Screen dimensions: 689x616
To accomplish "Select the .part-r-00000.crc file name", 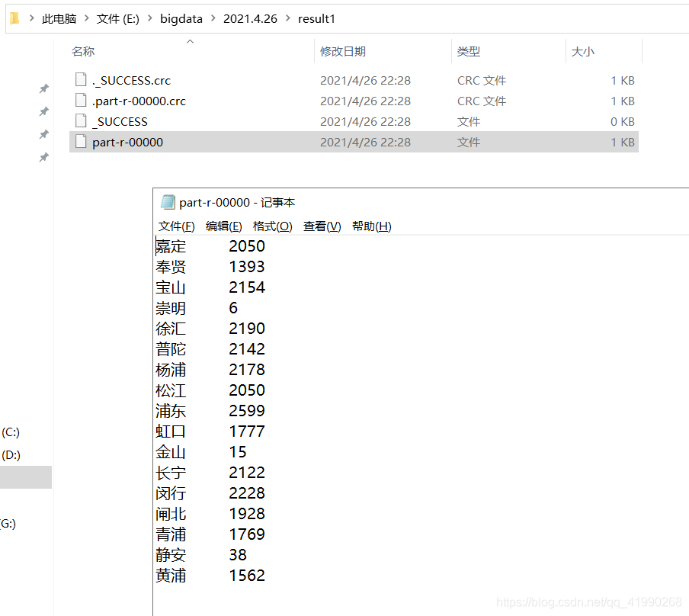I will tap(139, 101).
